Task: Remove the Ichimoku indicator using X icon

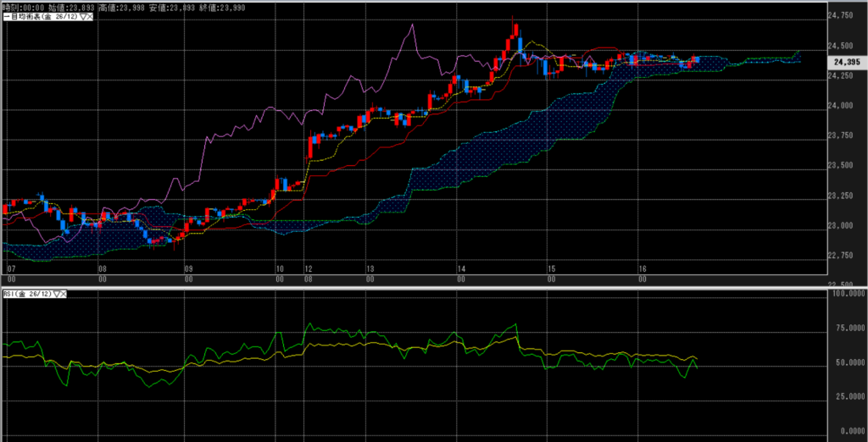Action: (89, 17)
